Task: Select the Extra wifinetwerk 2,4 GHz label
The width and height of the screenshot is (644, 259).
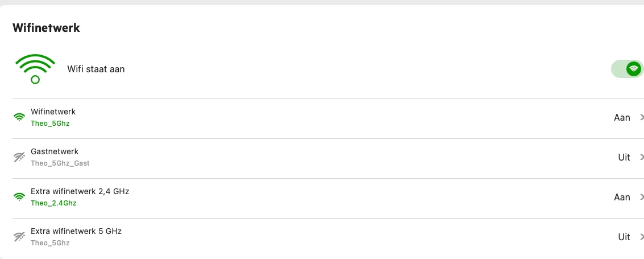Action: pyautogui.click(x=80, y=192)
